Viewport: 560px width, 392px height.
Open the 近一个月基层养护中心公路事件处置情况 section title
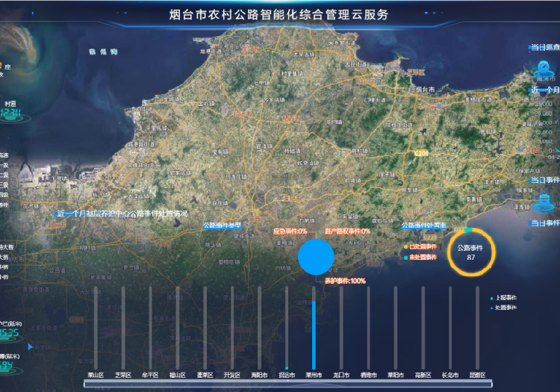tap(122, 214)
